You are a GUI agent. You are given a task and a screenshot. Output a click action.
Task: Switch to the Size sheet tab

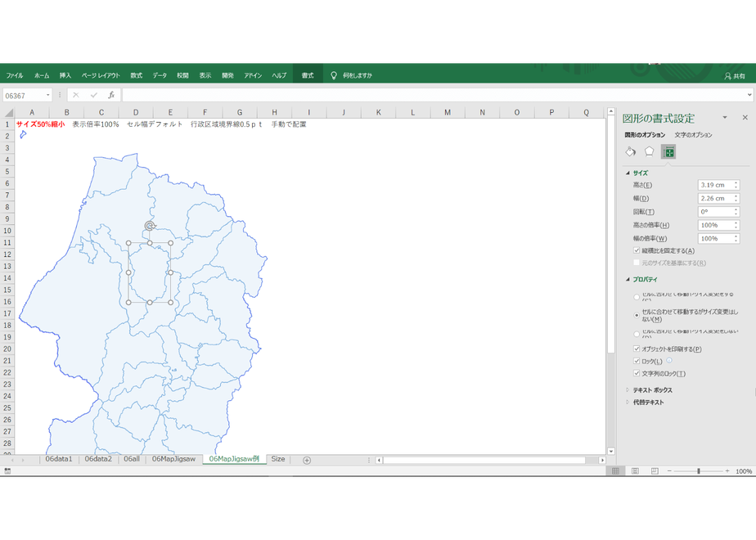pos(277,459)
